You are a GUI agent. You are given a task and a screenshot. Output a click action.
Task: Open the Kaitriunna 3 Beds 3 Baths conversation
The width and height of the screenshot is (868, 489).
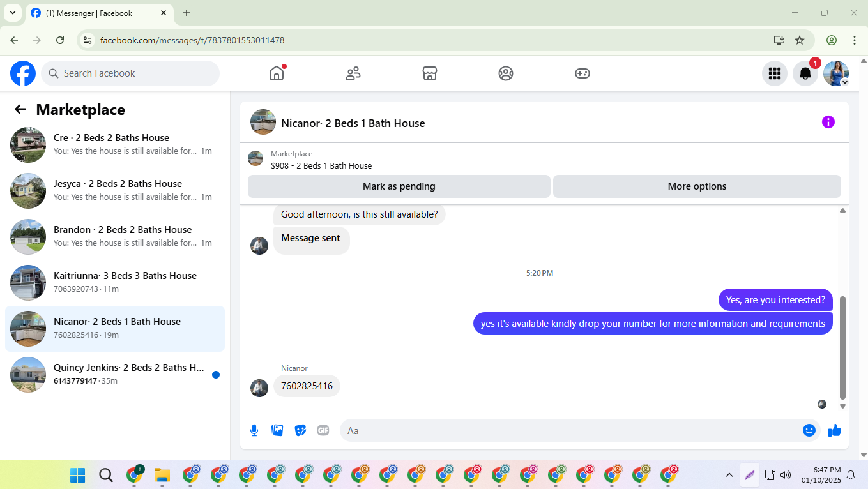coord(115,283)
